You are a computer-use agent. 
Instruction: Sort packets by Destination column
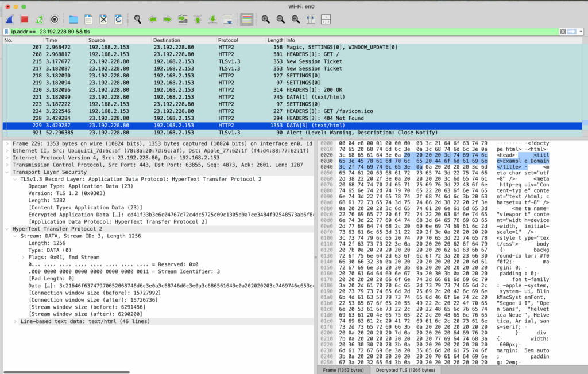point(184,40)
